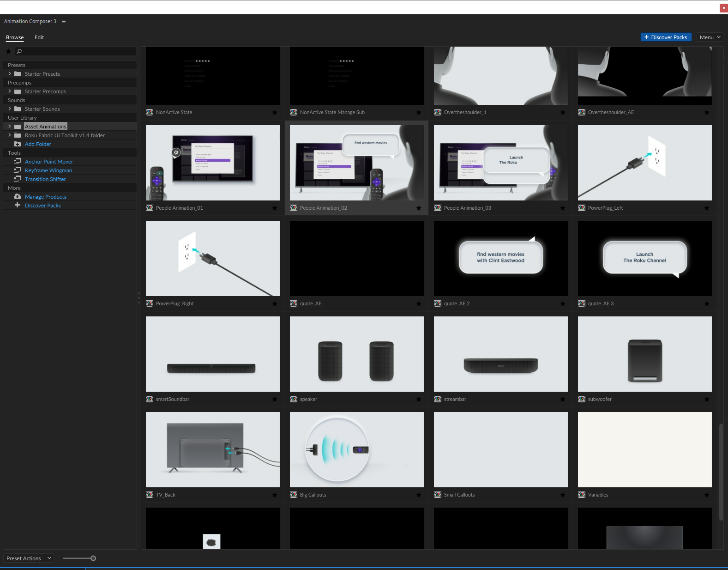
Task: Click the precomp icon beside NonActive State Manage Sub
Action: tap(294, 112)
